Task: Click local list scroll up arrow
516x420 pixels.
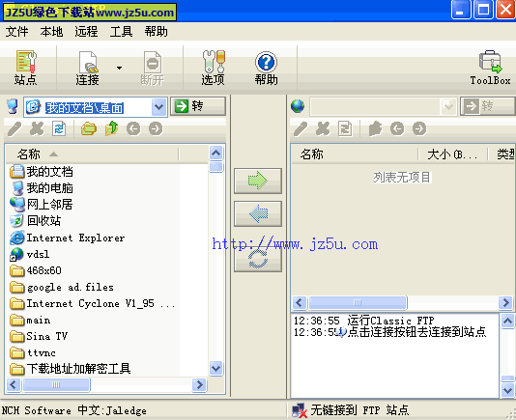Action: click(x=216, y=153)
